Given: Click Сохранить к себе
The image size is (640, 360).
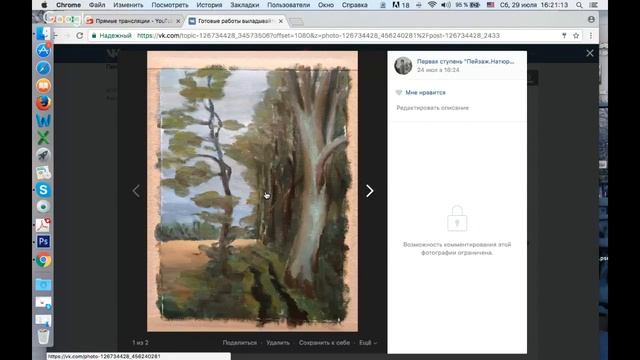Looking at the screenshot, I should [324, 343].
